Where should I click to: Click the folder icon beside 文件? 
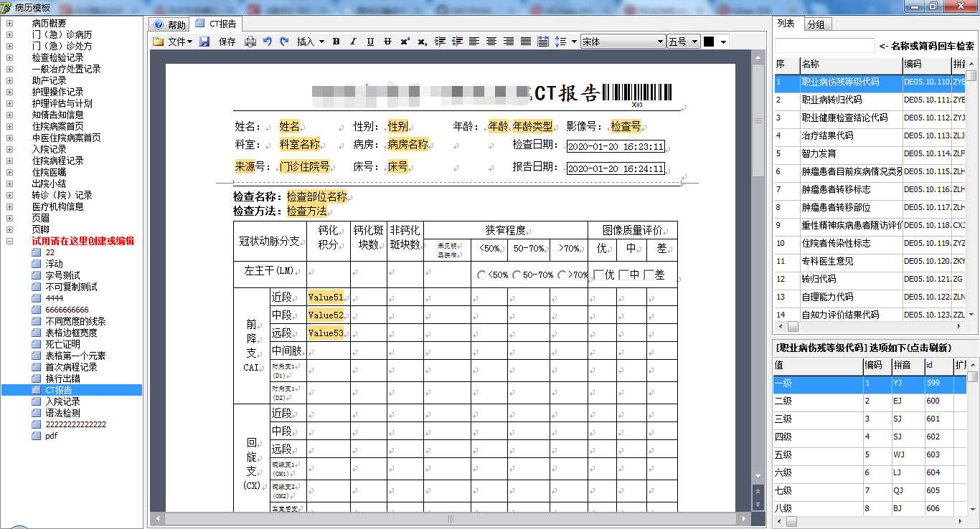(158, 42)
